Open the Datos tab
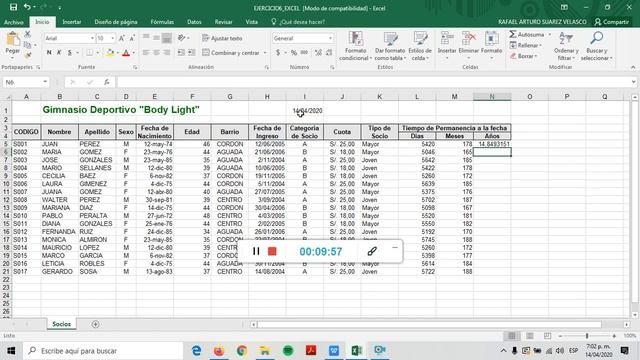640x360 pixels. pyautogui.click(x=194, y=22)
